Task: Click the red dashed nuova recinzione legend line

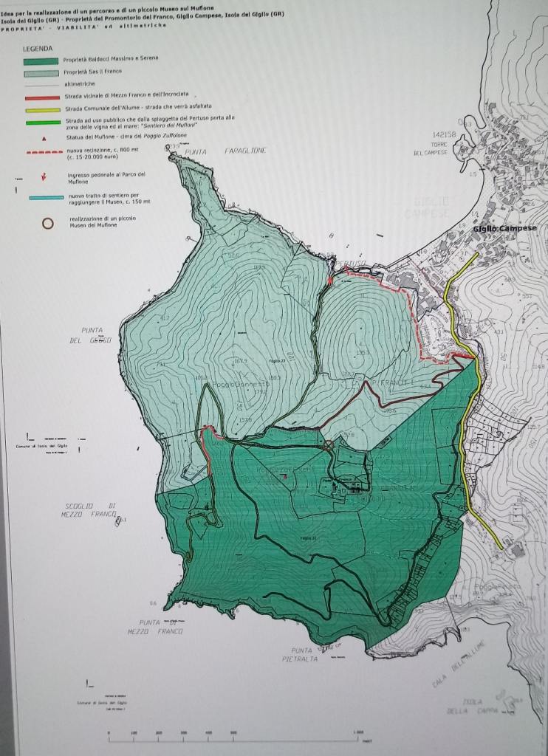Action: pos(44,152)
